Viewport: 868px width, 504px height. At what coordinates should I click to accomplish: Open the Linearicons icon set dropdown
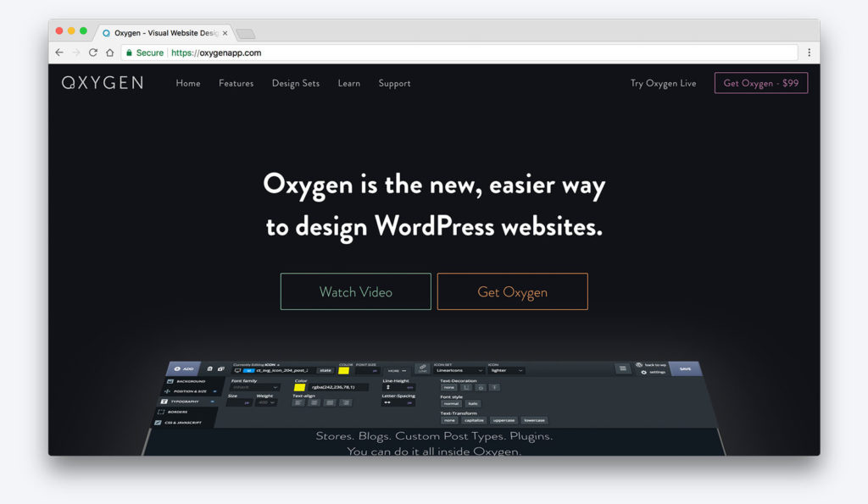(459, 370)
